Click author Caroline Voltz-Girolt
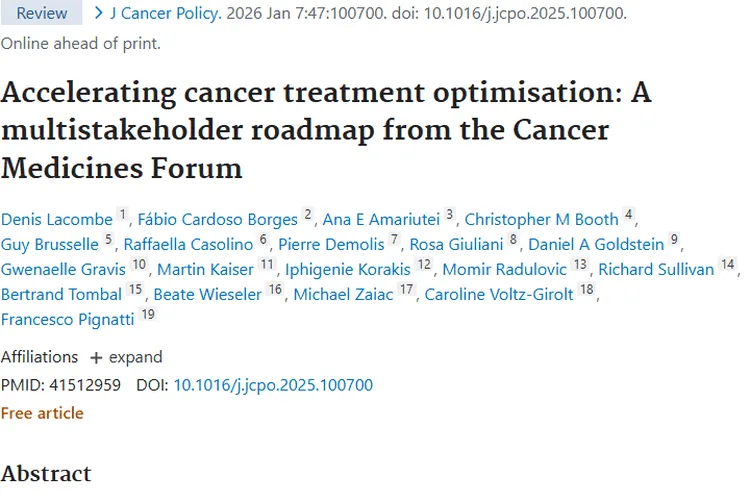This screenshot has height=500, width=750. [499, 294]
